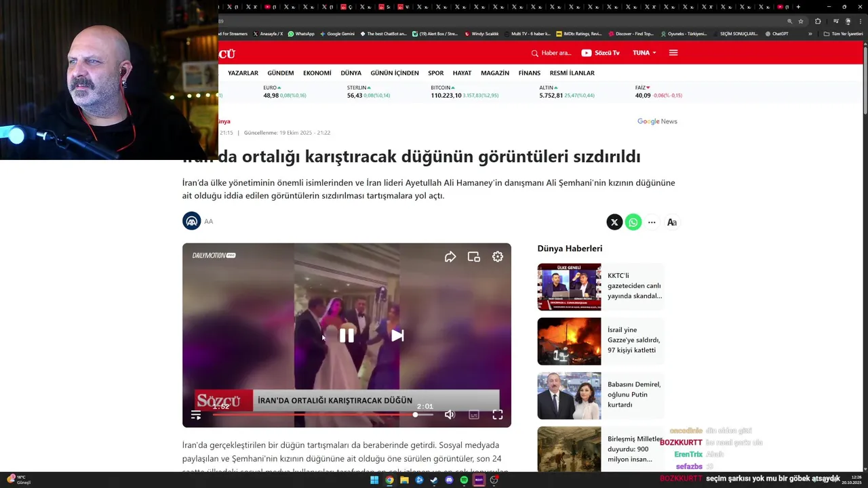
Task: Open KKTC'li gazeteciden news thumbnail
Action: [x=569, y=287]
